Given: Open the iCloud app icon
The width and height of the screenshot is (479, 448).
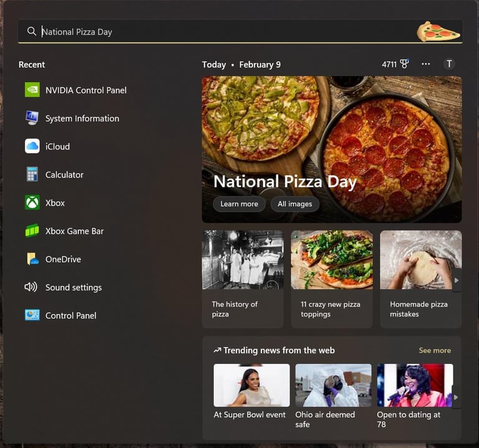Looking at the screenshot, I should (x=32, y=146).
